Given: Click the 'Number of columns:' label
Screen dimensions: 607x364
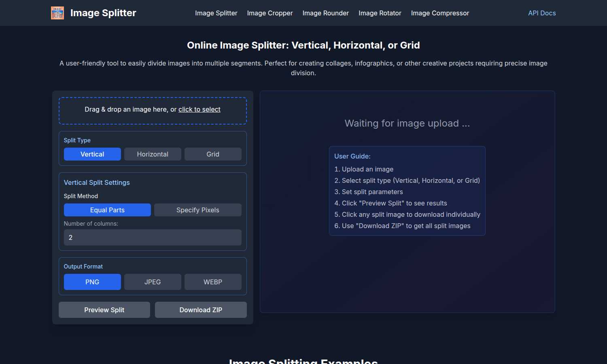Looking at the screenshot, I should [x=91, y=224].
